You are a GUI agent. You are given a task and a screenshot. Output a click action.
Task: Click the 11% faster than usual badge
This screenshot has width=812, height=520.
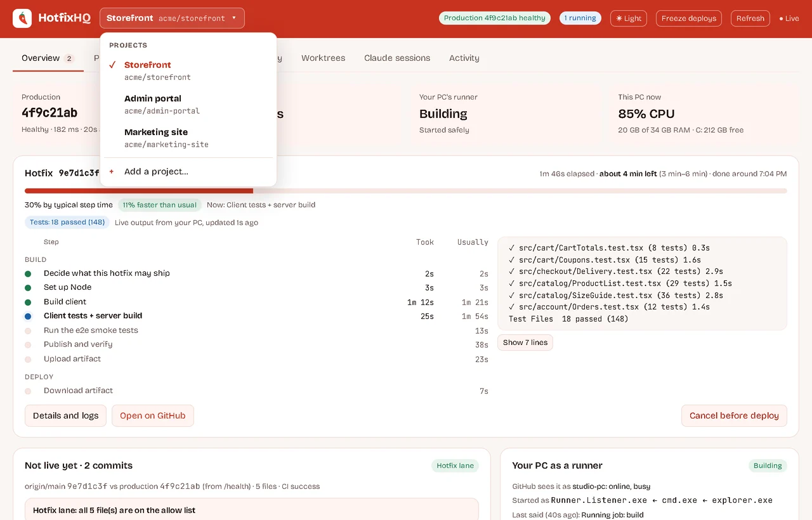click(x=160, y=205)
